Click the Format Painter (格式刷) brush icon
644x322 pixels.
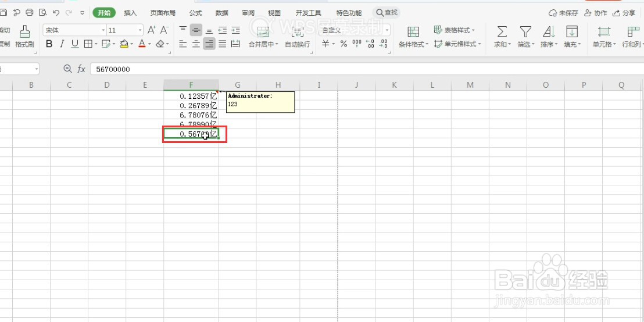pyautogui.click(x=24, y=31)
